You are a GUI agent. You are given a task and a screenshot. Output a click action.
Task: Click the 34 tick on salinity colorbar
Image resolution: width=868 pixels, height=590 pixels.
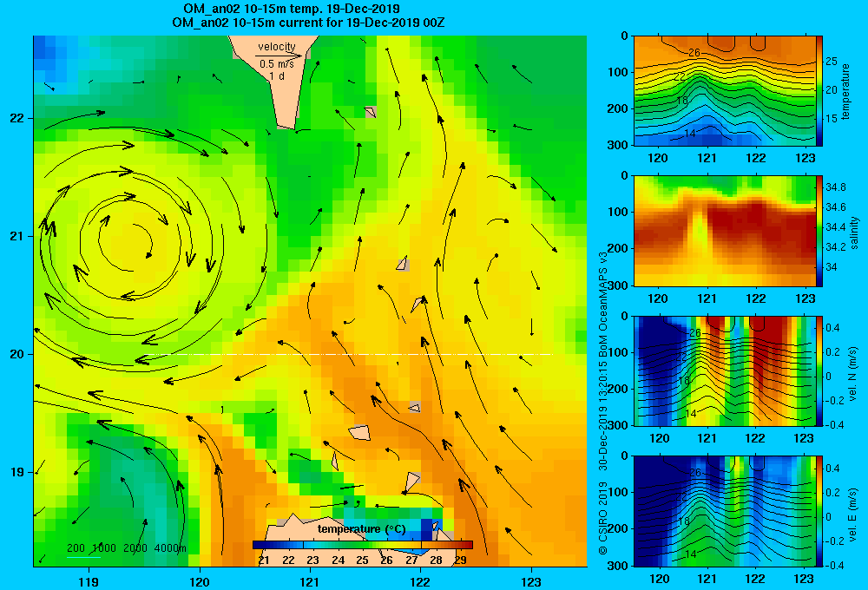831,266
